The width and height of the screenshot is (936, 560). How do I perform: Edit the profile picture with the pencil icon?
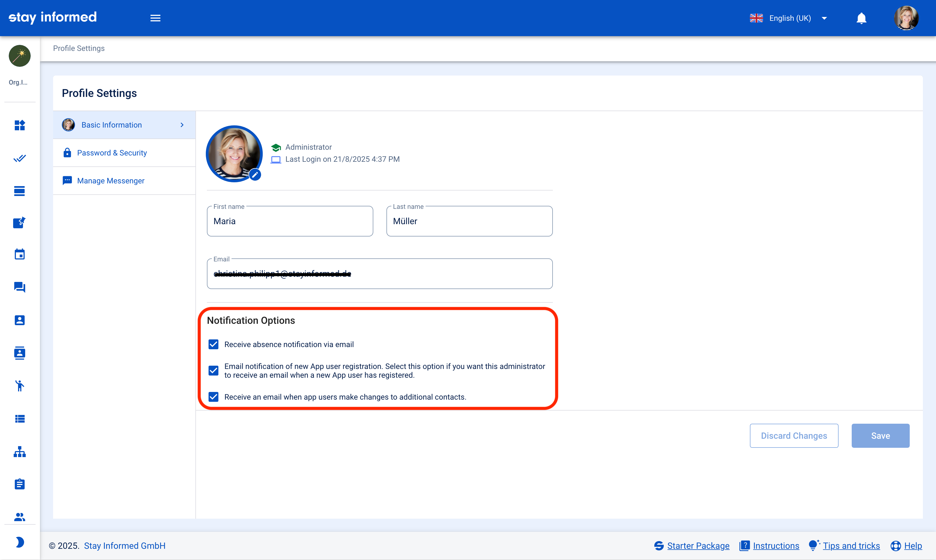coord(255,175)
